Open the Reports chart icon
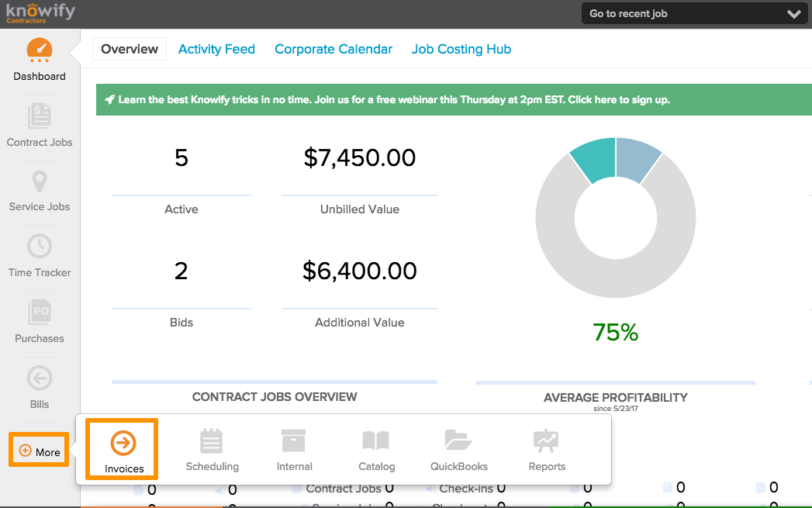This screenshot has height=508, width=812. 546,441
